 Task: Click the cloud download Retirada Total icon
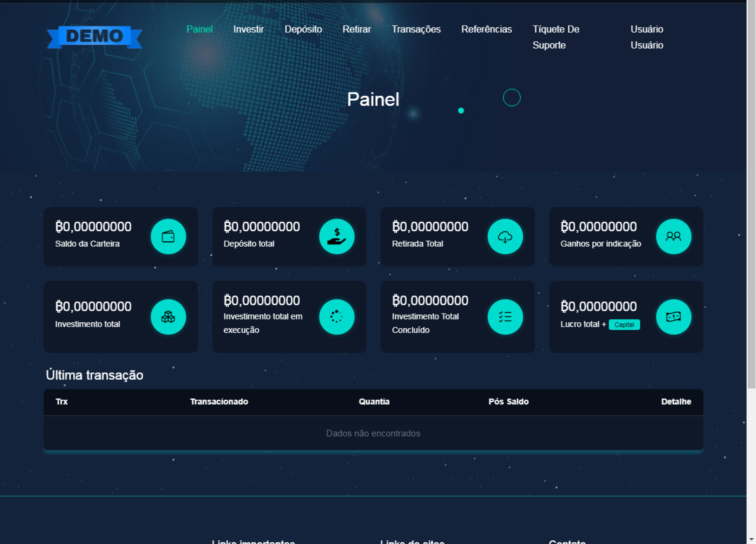[x=505, y=236]
